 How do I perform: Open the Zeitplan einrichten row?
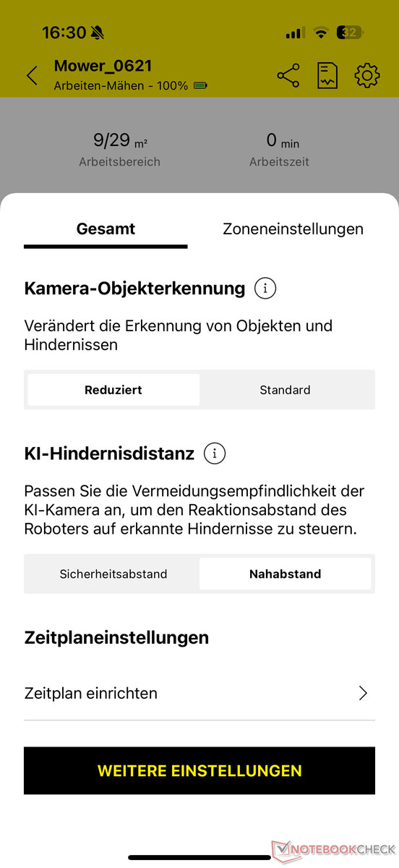(199, 694)
